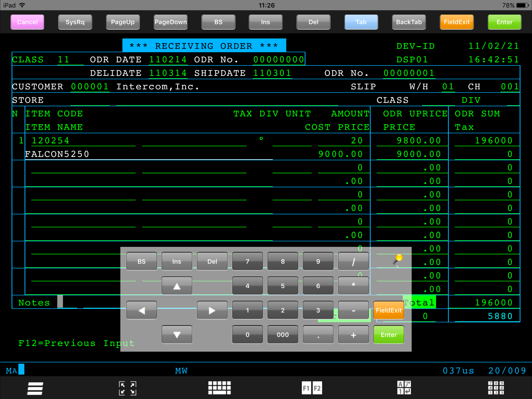
Task: Select the CLASS field value 11
Action: tap(70, 59)
